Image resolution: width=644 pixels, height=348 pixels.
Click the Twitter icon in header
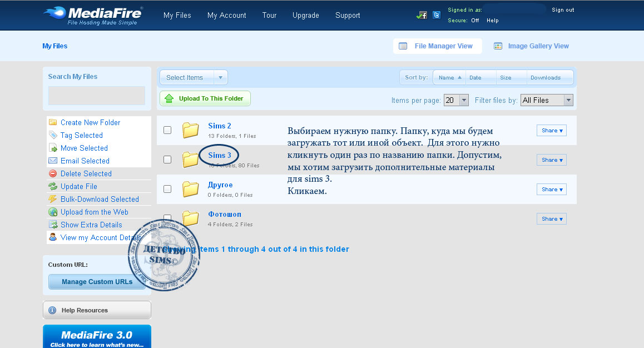tap(437, 15)
